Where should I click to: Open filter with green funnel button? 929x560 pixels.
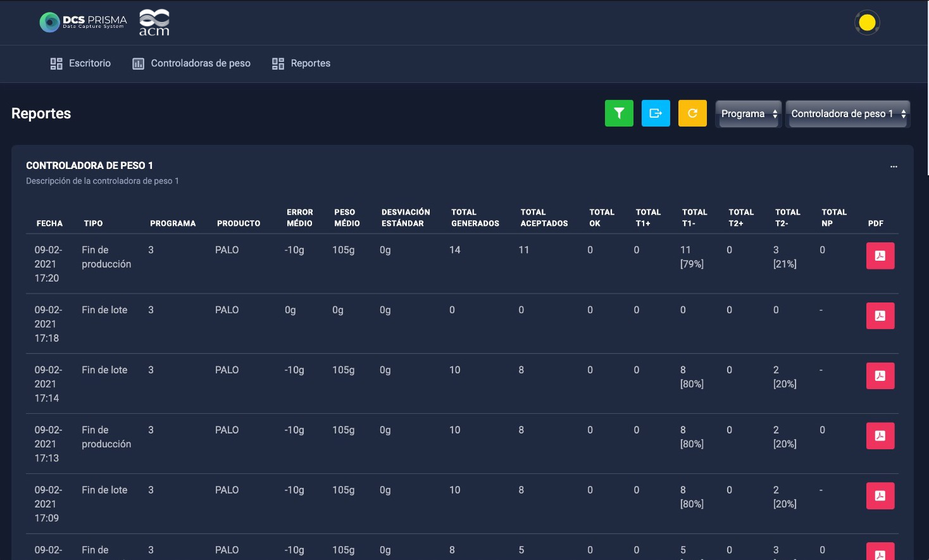click(x=619, y=113)
